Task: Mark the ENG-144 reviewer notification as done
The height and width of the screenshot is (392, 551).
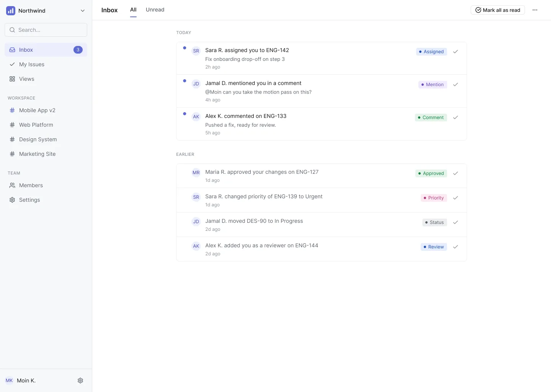Action: 455,247
